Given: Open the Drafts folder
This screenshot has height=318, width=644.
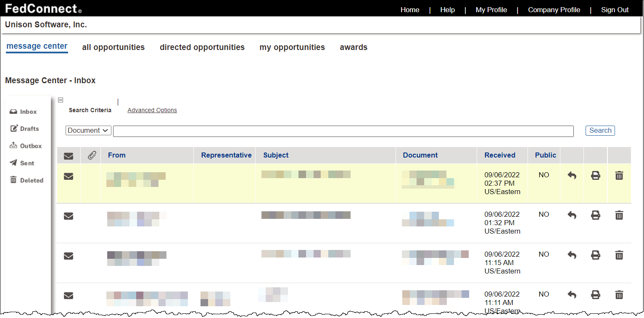Looking at the screenshot, I should pos(24,129).
